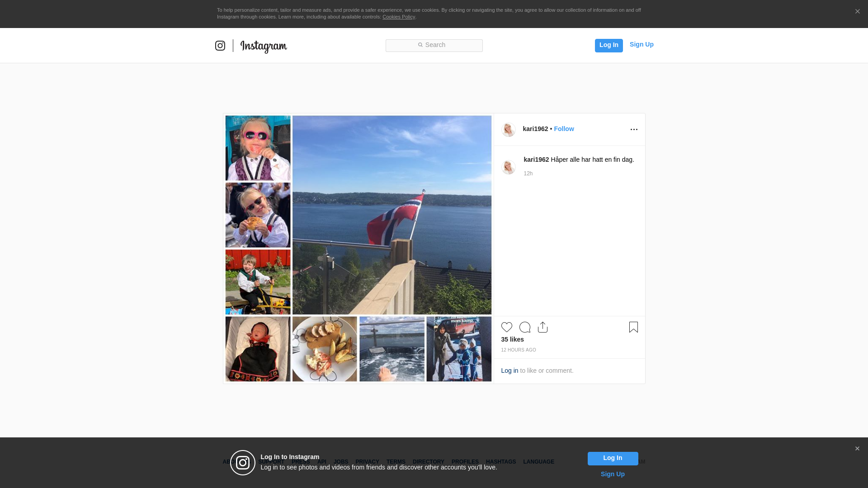868x488 pixels.
Task: Close the Log In to Instagram banner
Action: click(x=857, y=449)
